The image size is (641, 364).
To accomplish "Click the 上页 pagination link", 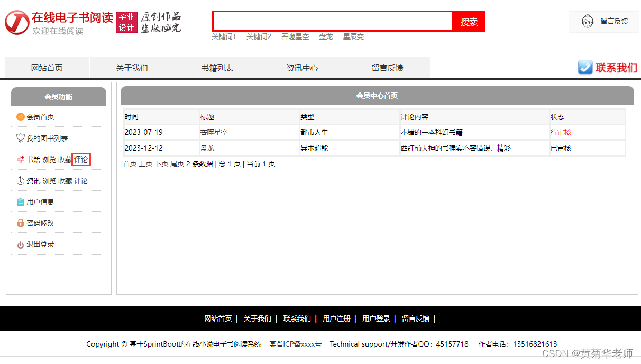I will tap(145, 164).
